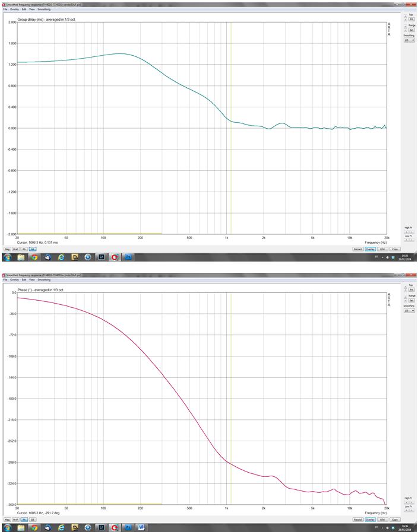Expand Smoothing 1/3 dropdown in Phase window

(x=409, y=310)
